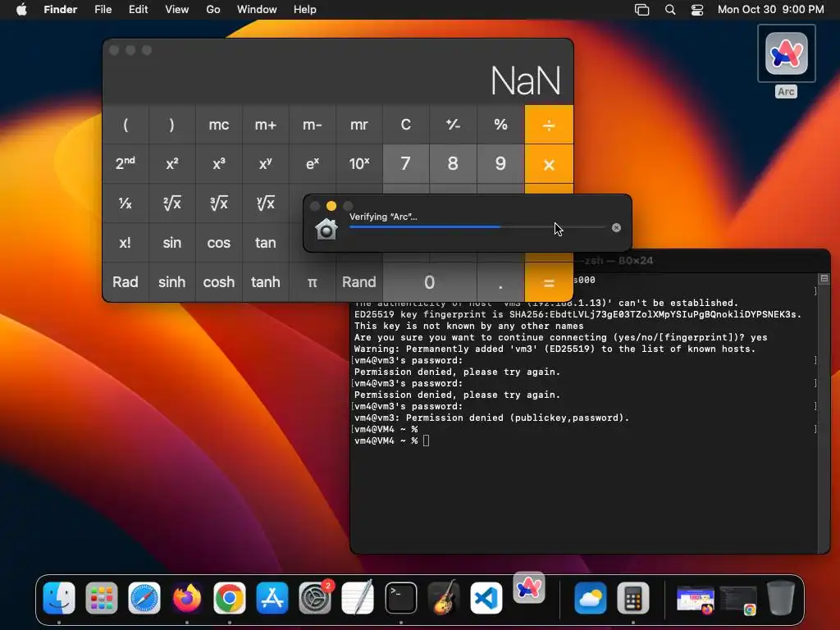Click the pi key in Calculator

click(x=313, y=282)
